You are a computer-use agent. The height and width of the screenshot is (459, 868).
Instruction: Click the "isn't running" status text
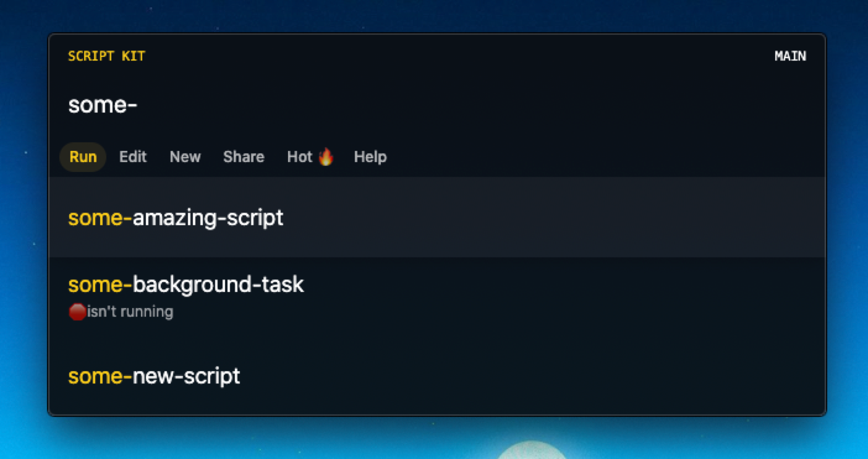(x=130, y=312)
